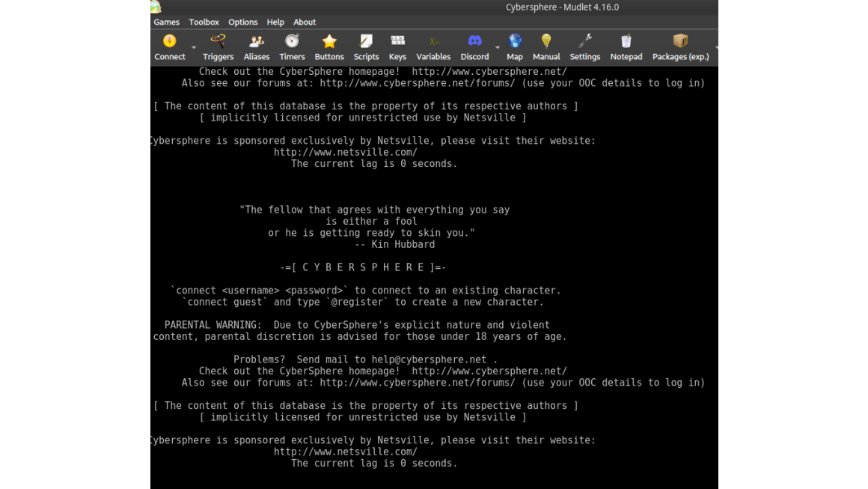This screenshot has width=868, height=489.
Task: Click the 'Kin Hubbard' quote attribution
Action: (x=394, y=244)
